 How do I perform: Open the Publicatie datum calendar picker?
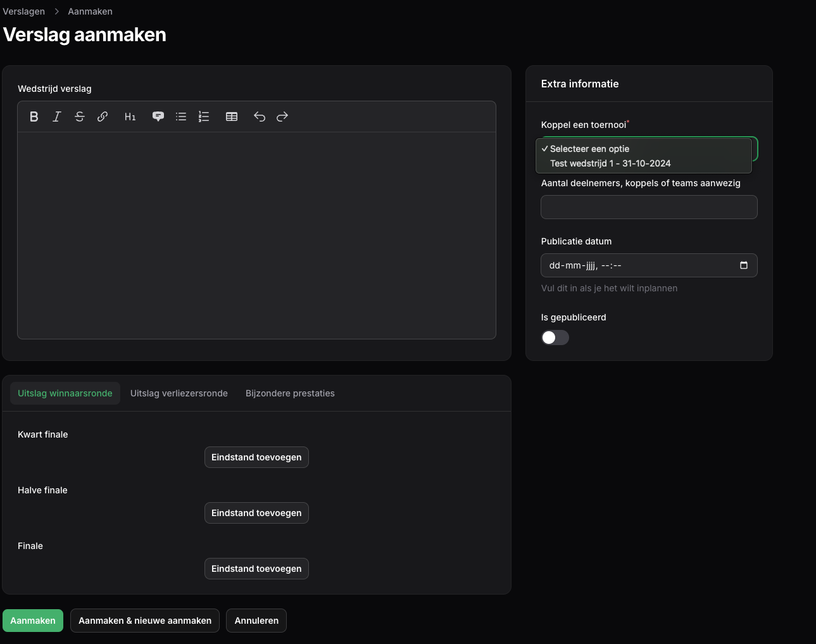coord(744,265)
